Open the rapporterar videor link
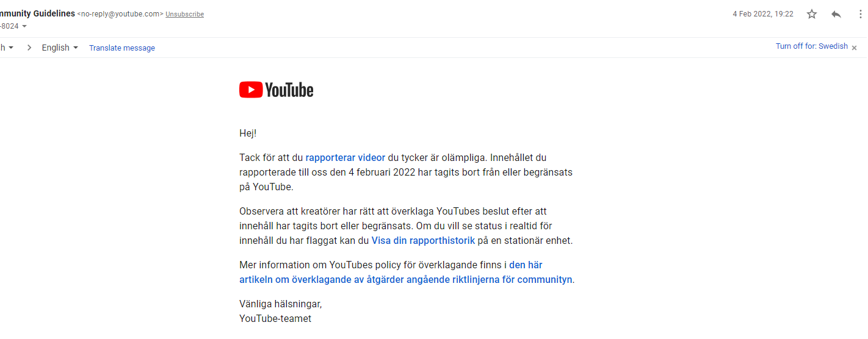The height and width of the screenshot is (339, 868). coord(345,157)
